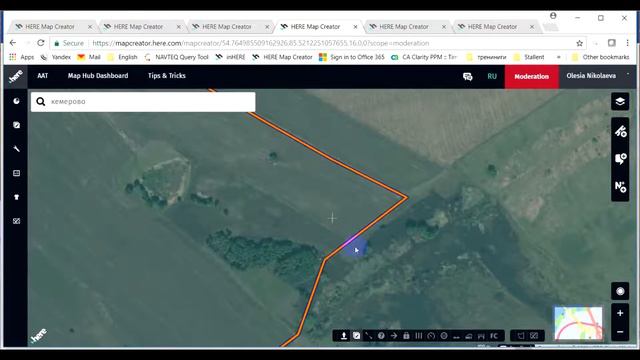
Task: Open the inHERE bookmark
Action: (231, 57)
